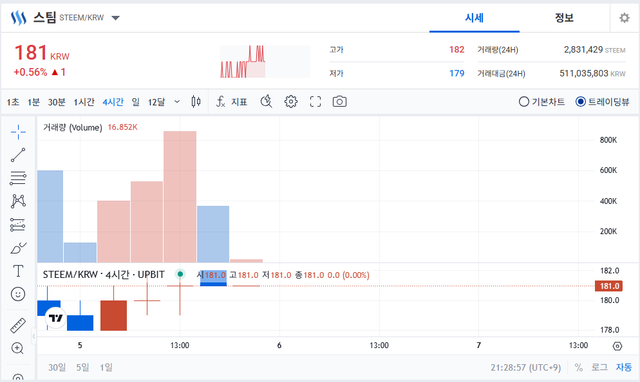
Task: Expand the time interval dropdown chevron
Action: (177, 102)
